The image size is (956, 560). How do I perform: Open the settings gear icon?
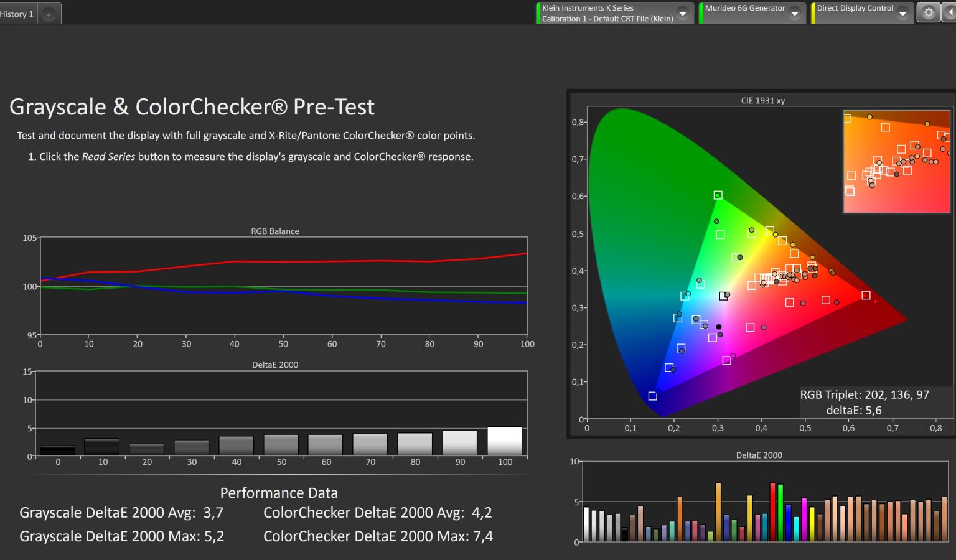click(928, 13)
